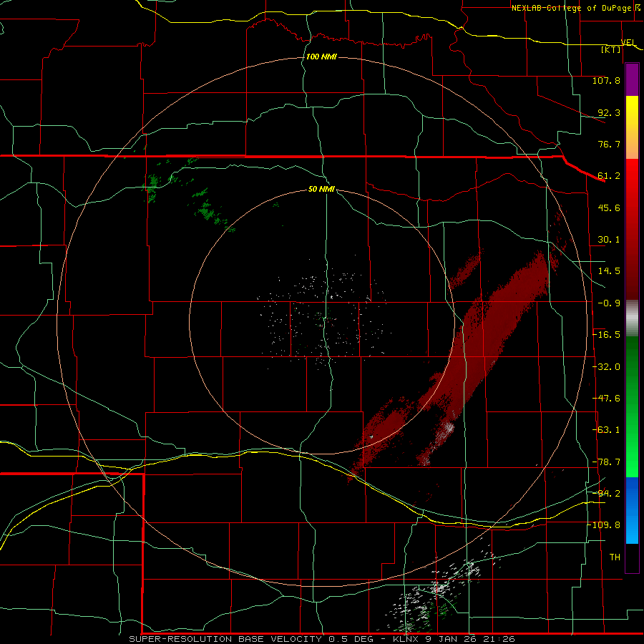Click the TH legend label

[x=615, y=557]
